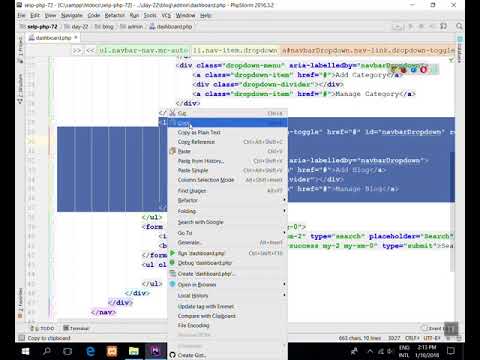This screenshot has height=360, width=480.
Task: Toggle the Structure tool window stripe
Action: click(20, 89)
